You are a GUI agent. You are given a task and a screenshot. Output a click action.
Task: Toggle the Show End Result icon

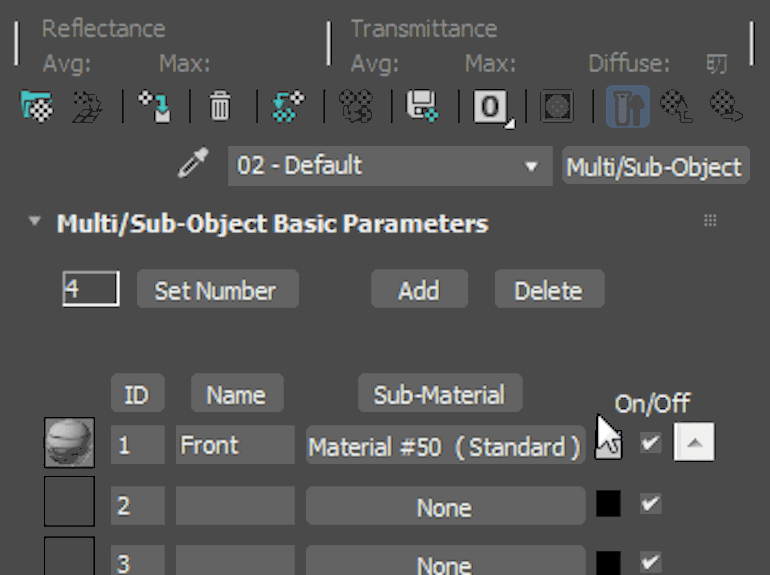(626, 105)
